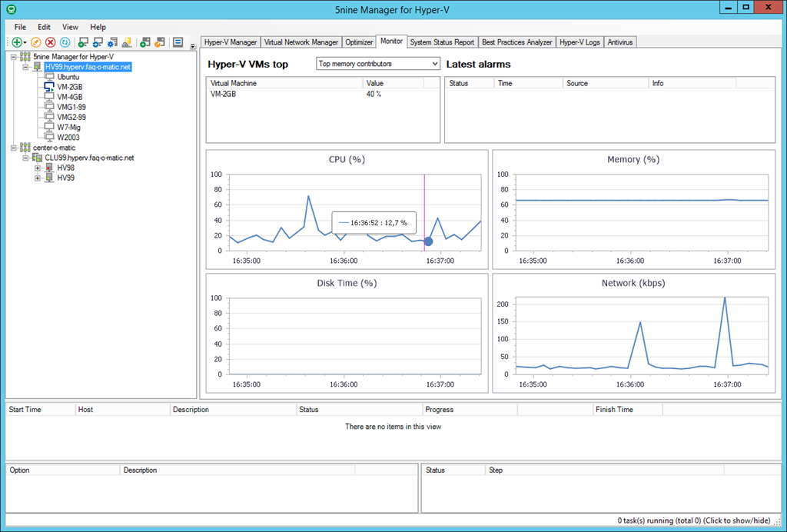Sort alarms by Source column header
This screenshot has height=532, width=787.
point(606,83)
